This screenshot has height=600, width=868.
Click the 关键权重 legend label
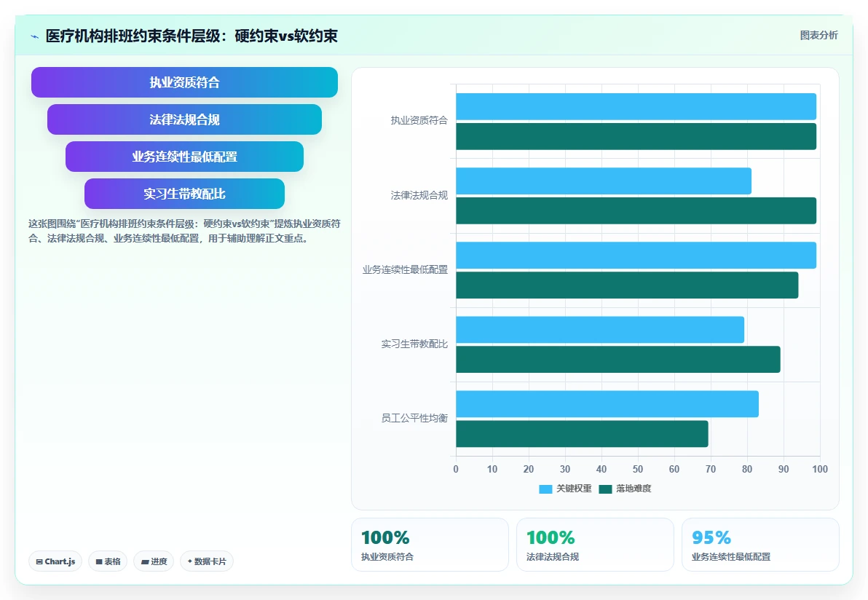coord(574,489)
